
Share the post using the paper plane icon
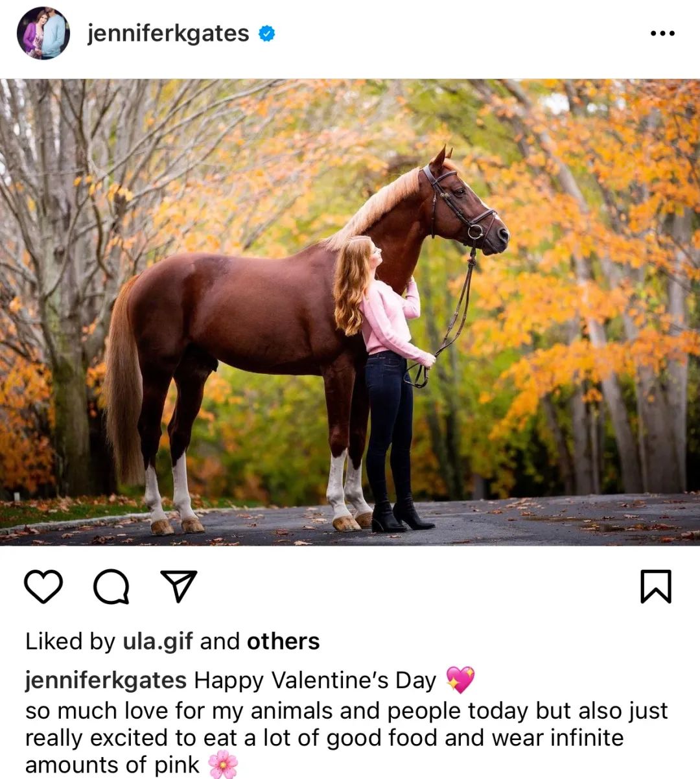(x=178, y=586)
